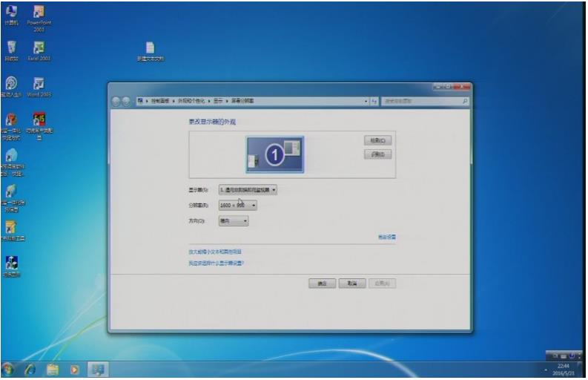Open the Advanced settings (高级设置) link
588x380 pixels.
[386, 237]
